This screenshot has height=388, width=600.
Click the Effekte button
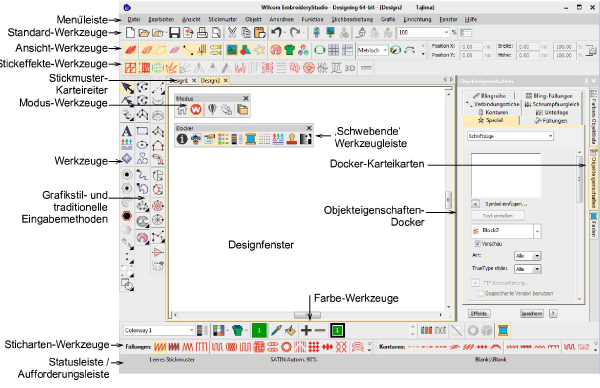(x=479, y=313)
